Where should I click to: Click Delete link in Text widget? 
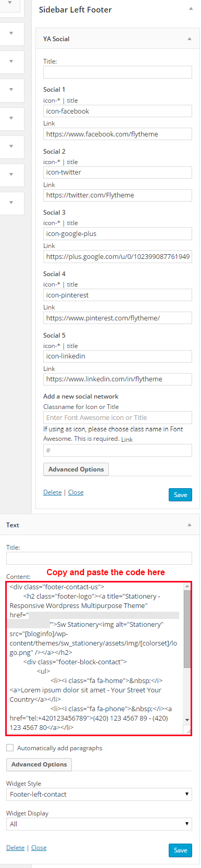15,848
